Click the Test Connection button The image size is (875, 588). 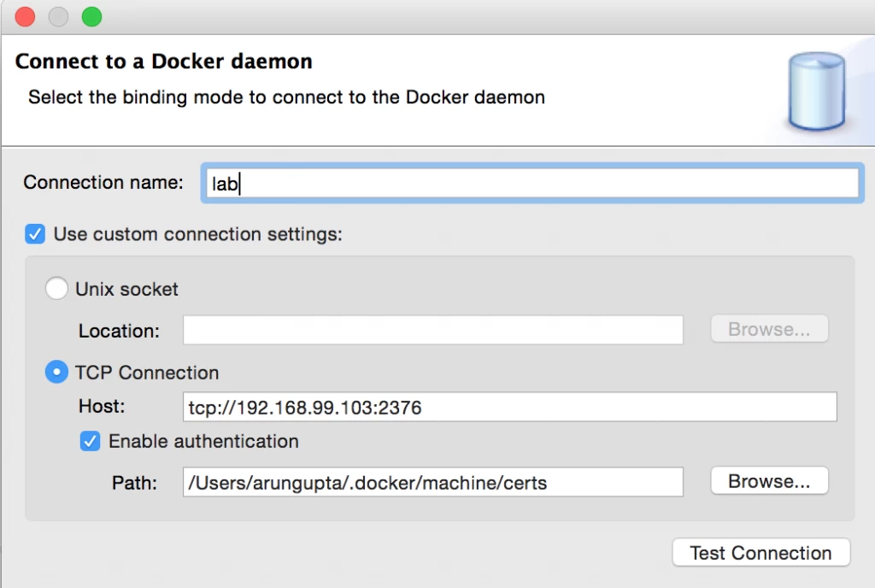point(761,552)
